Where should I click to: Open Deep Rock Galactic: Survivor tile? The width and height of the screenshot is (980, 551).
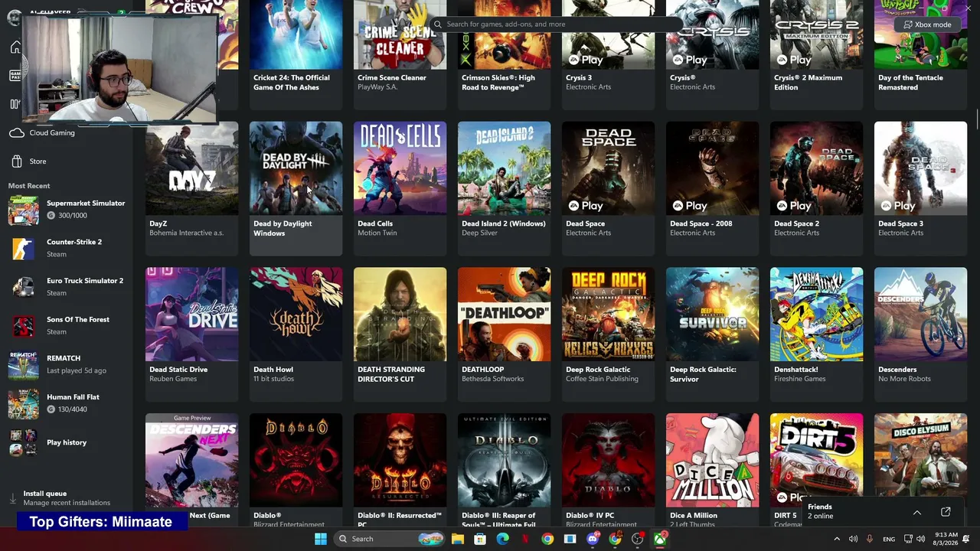(712, 334)
